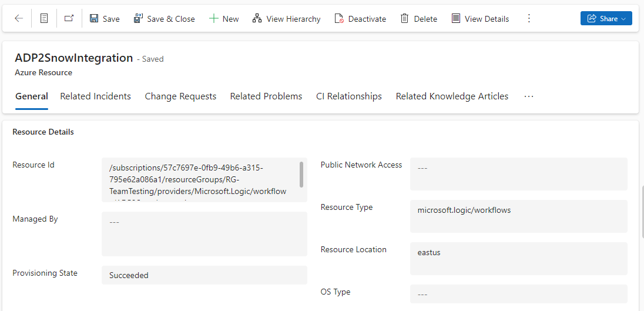Screen dimensions: 644x311
Task: Open the Change Requests tab
Action: point(181,96)
